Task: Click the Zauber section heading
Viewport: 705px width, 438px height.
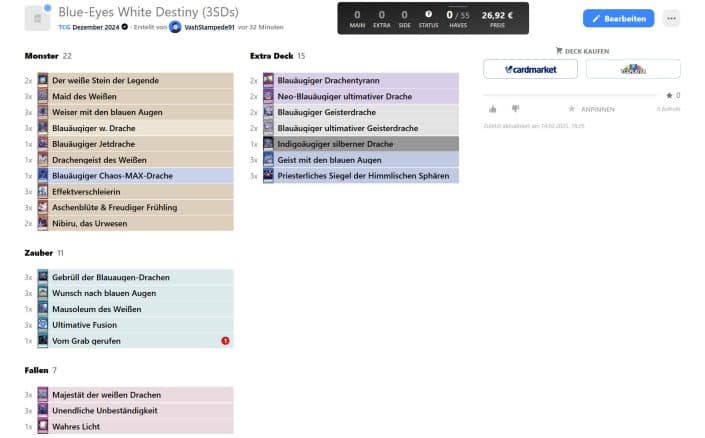Action: click(39, 253)
